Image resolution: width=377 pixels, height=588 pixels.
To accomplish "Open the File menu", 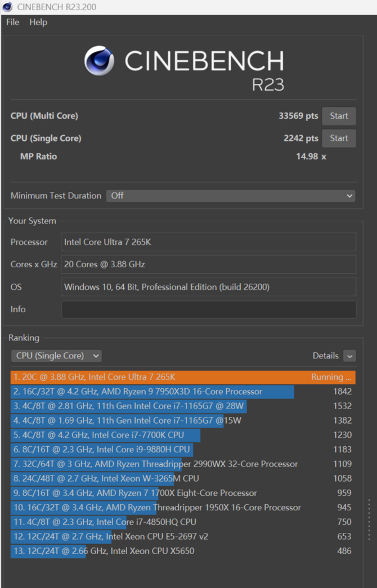I will pyautogui.click(x=12, y=22).
